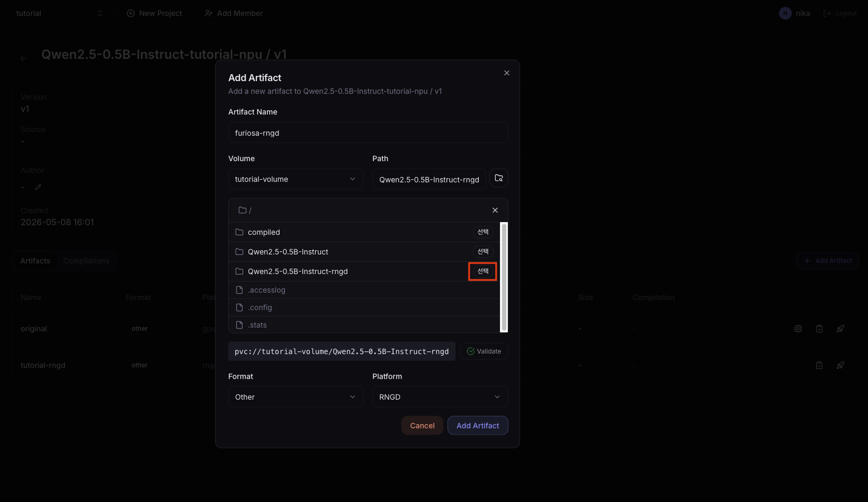This screenshot has width=868, height=502.
Task: Click the compile chip icon in original row
Action: coord(798,329)
